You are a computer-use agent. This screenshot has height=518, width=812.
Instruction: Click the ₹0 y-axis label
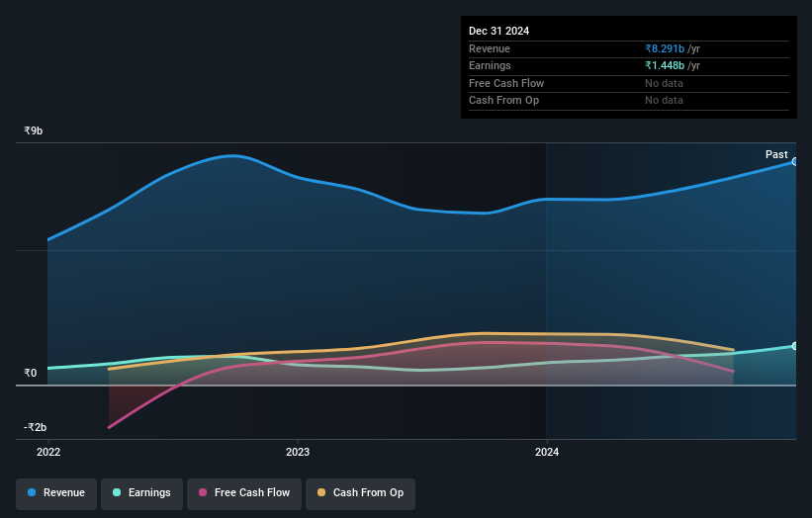click(30, 373)
